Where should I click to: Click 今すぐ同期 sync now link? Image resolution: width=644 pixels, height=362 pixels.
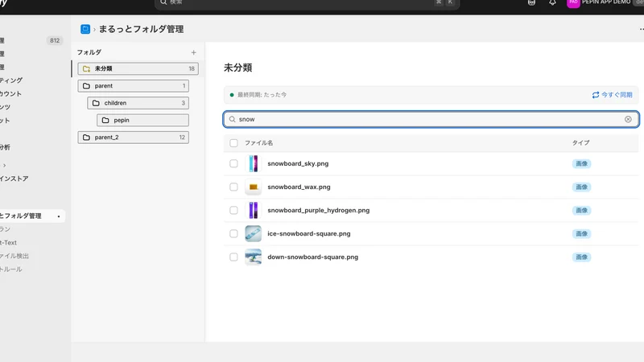coord(612,95)
